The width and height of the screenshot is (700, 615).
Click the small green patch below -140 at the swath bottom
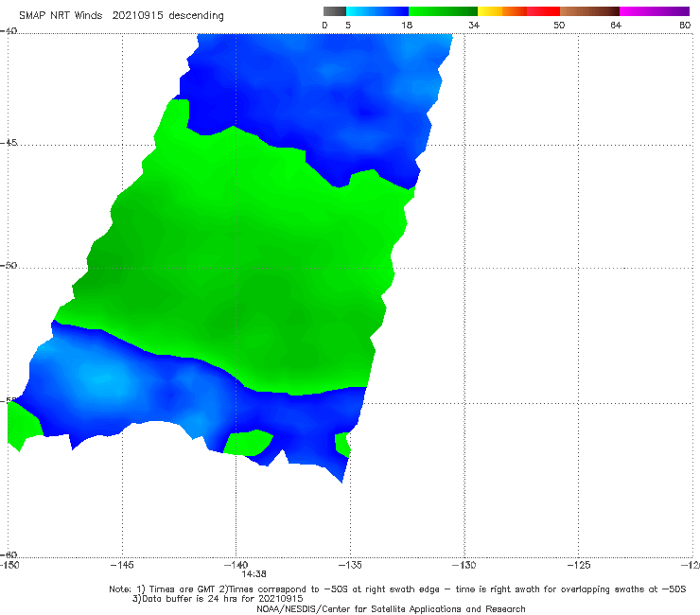coord(248,443)
